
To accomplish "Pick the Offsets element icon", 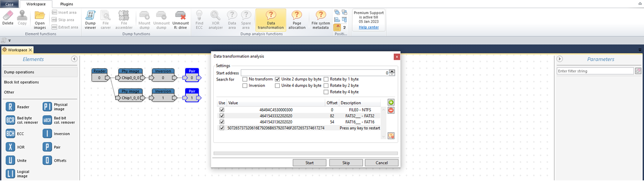I will click(x=47, y=161).
